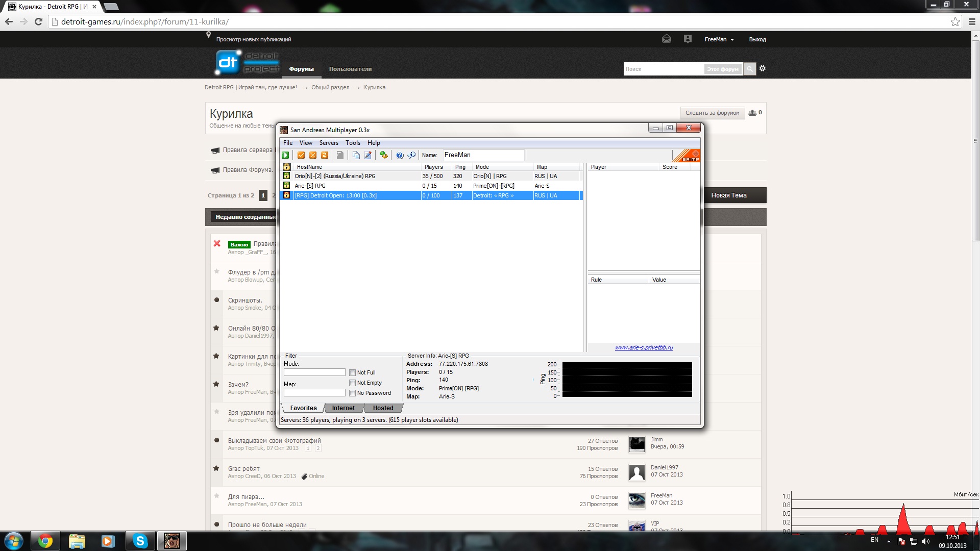Click the lock column header icon in server list
This screenshot has width=980, height=551.
[287, 167]
